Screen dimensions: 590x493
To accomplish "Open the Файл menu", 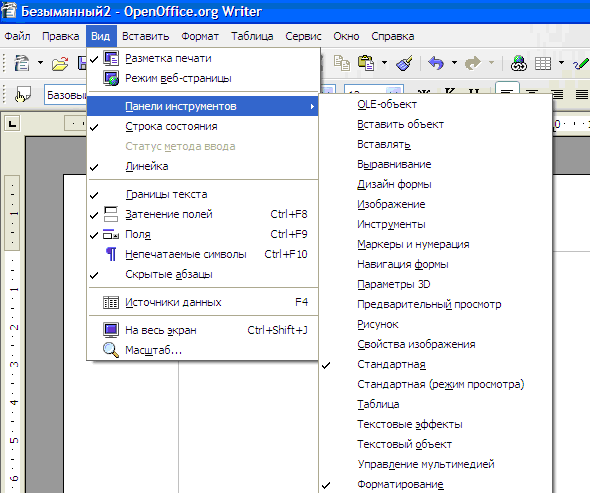I will (x=17, y=36).
